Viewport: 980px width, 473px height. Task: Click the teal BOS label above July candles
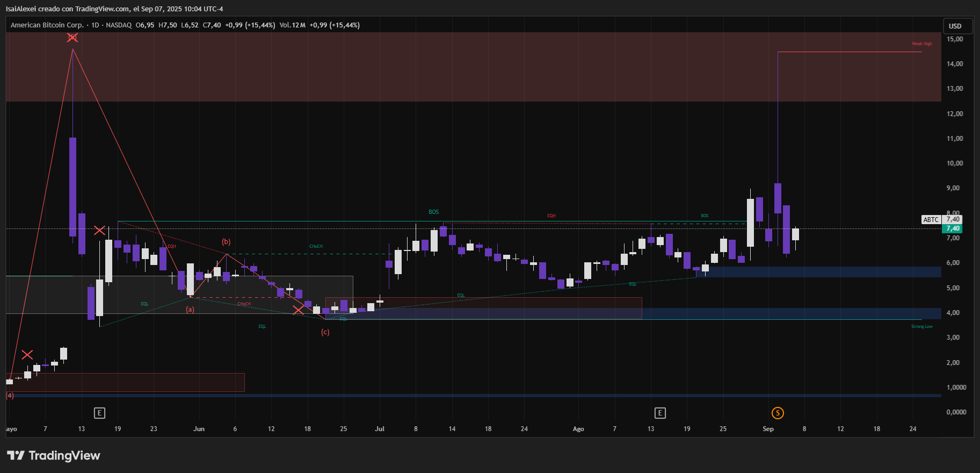[433, 212]
